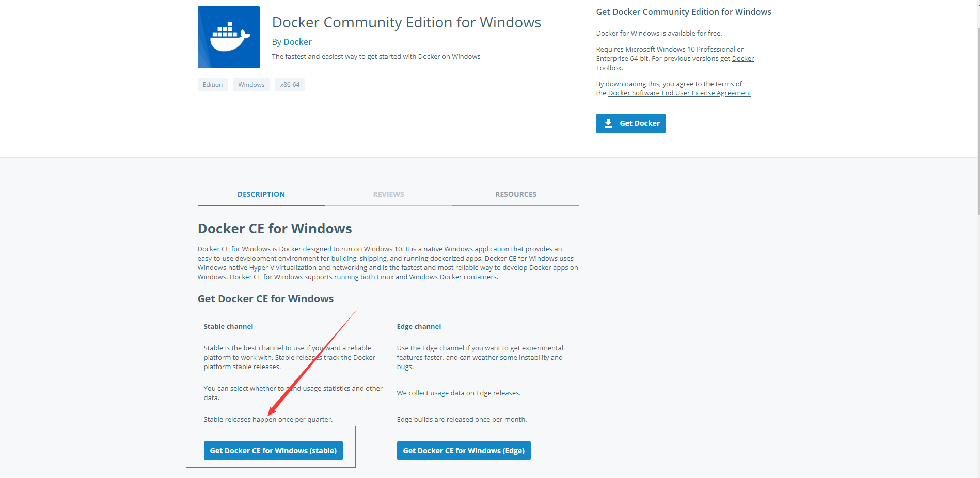This screenshot has height=478, width=980.
Task: Click the 'Edge channel' heading
Action: click(419, 327)
